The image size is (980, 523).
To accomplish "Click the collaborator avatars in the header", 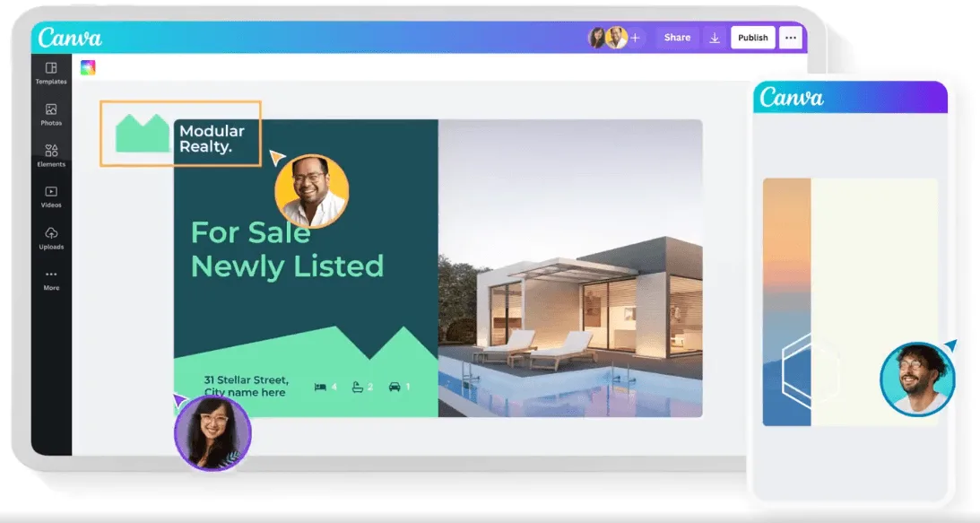I will point(608,38).
